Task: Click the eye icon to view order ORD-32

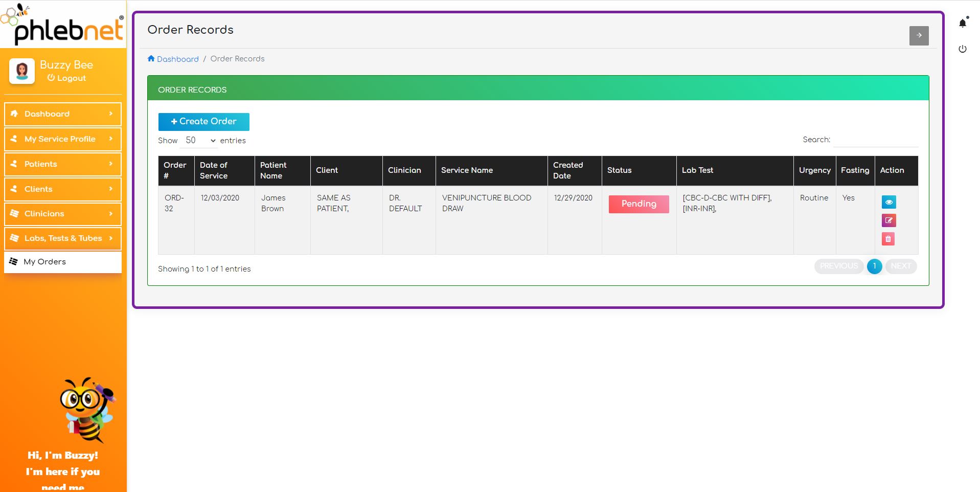Action: (888, 202)
